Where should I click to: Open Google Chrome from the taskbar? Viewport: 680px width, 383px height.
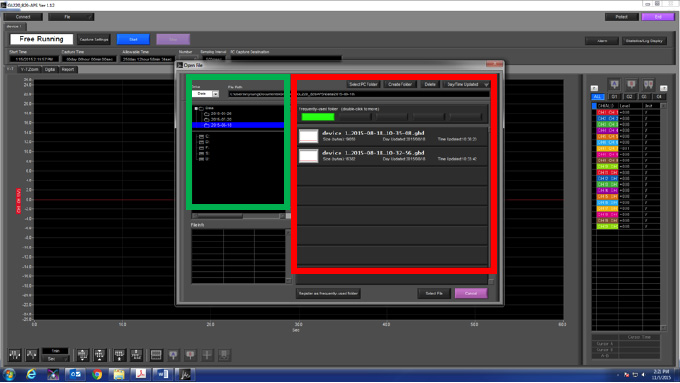[97, 374]
